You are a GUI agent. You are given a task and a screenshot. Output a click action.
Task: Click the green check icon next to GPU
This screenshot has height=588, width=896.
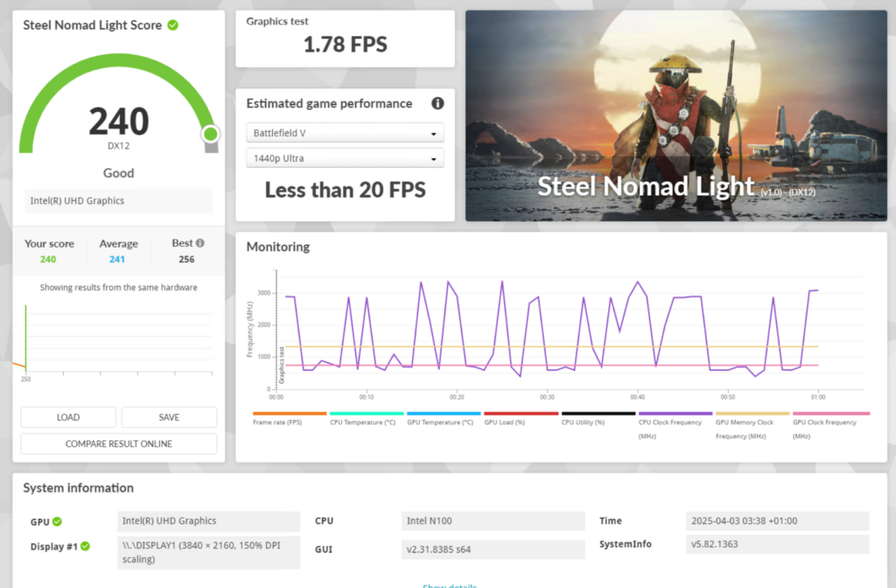tap(57, 521)
